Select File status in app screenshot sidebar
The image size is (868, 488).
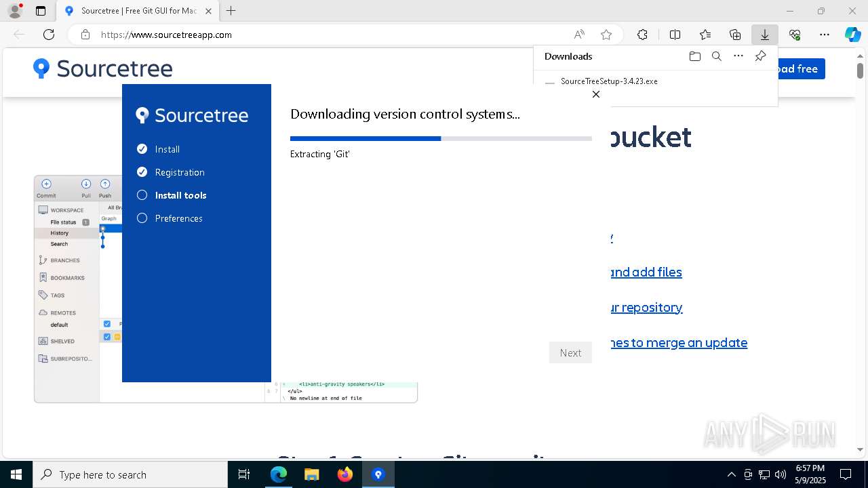[x=63, y=222]
